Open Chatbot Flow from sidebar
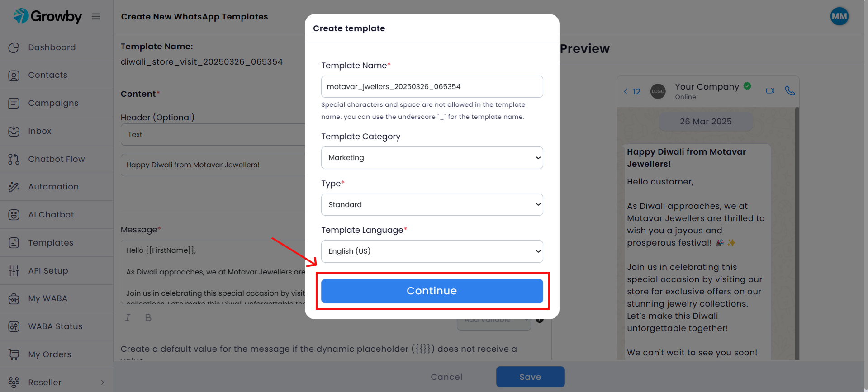 coord(57,159)
